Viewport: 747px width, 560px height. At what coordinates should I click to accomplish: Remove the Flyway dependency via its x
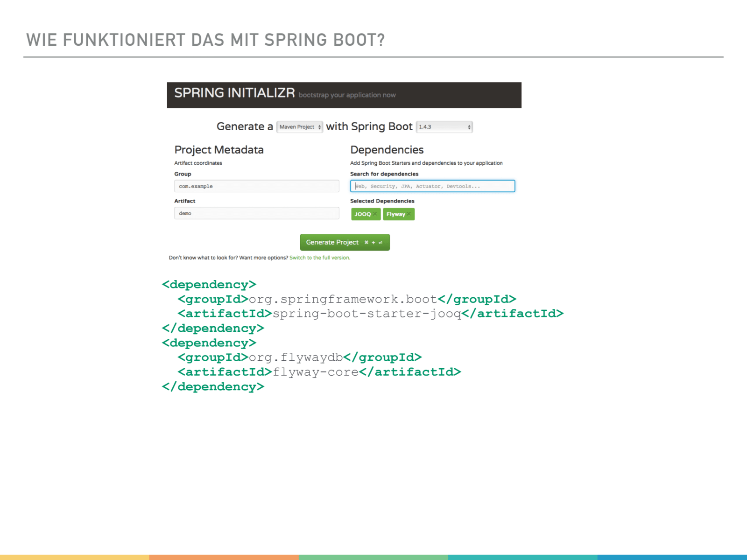409,214
